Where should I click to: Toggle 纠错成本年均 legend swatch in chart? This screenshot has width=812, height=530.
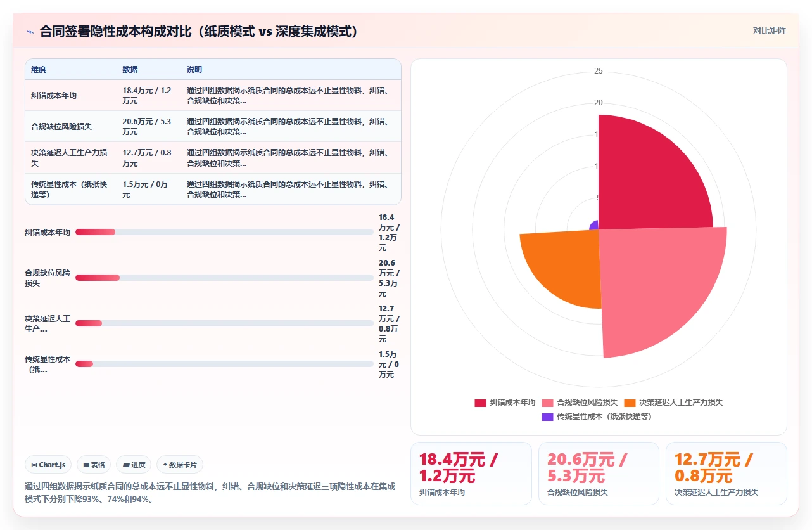point(480,403)
